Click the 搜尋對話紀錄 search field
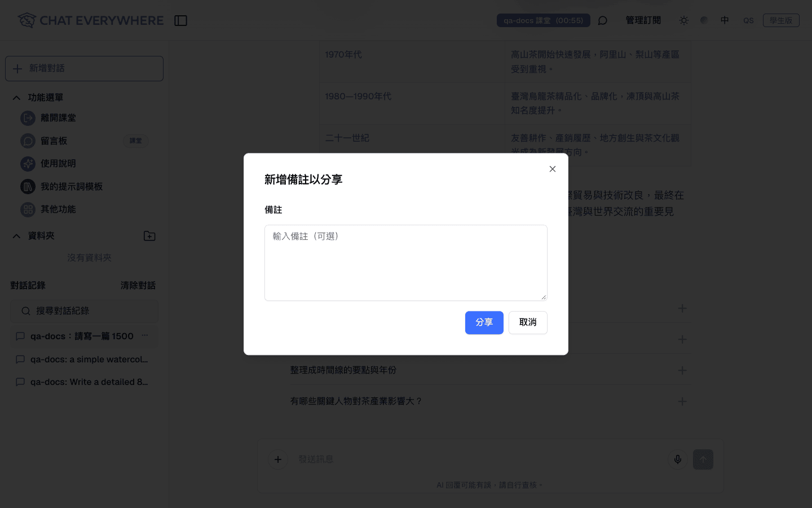This screenshot has width=812, height=508. pyautogui.click(x=85, y=311)
